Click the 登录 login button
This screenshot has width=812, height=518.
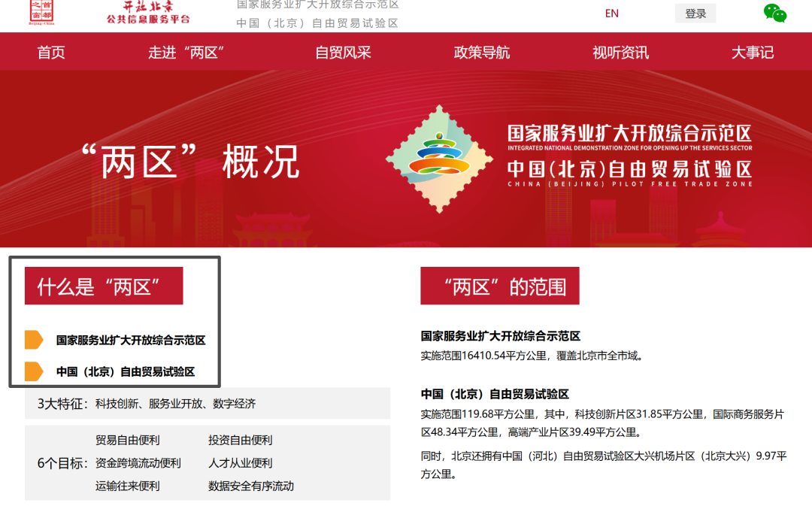pos(695,14)
